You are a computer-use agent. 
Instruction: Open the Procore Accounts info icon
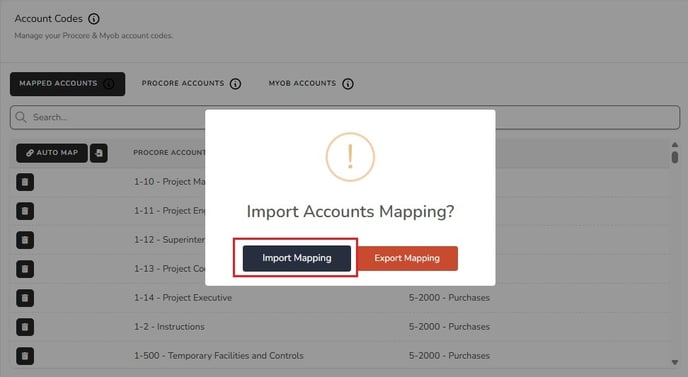pyautogui.click(x=236, y=84)
